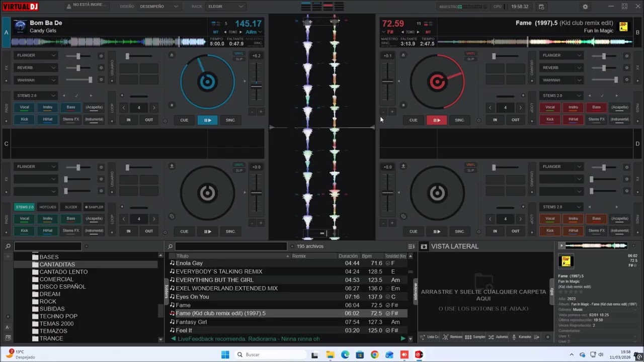This screenshot has width=644, height=362.
Task: Toggle Slip mode on deck B
Action: pos(470,59)
